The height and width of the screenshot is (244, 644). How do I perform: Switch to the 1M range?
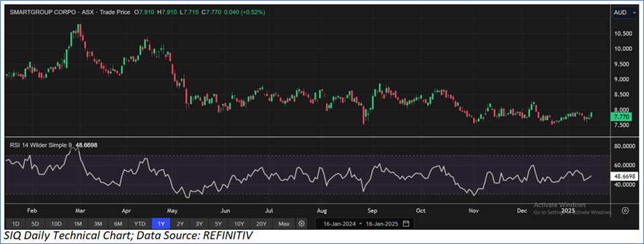[x=78, y=224]
